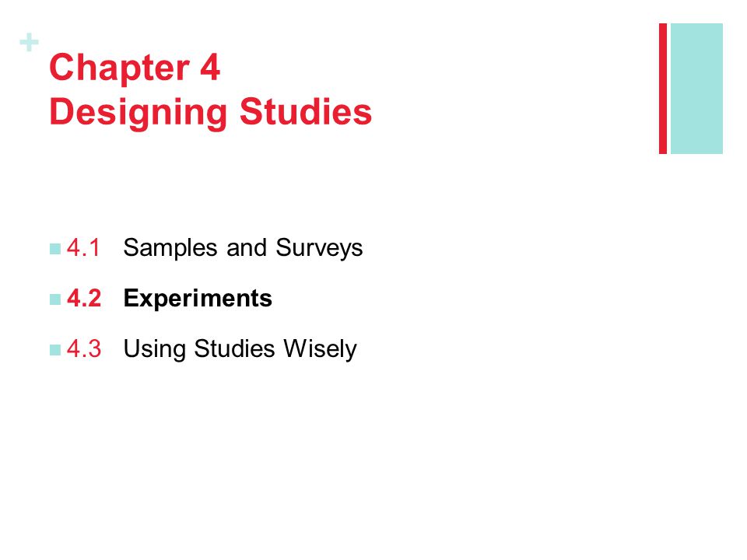Click the word and in item 4.1
Viewport: 747px width, 560px height.
(x=247, y=248)
